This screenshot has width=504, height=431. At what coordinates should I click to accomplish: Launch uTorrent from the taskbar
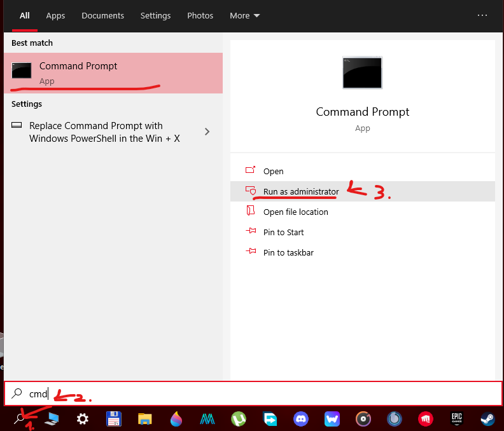(239, 419)
